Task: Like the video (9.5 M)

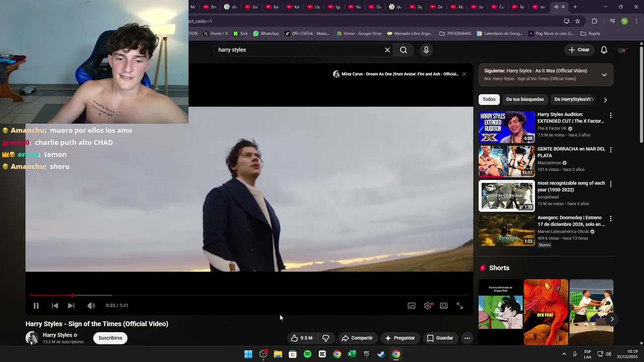Action: (x=301, y=338)
